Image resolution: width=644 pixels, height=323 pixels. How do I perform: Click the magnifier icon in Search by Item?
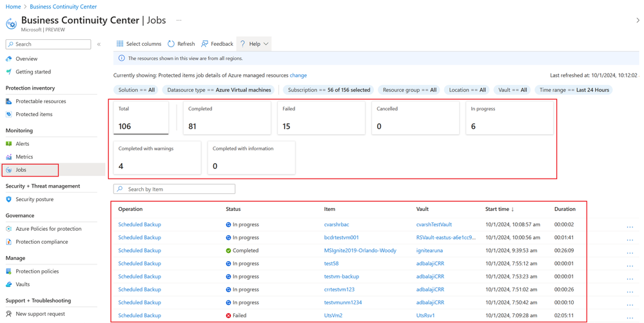point(120,189)
